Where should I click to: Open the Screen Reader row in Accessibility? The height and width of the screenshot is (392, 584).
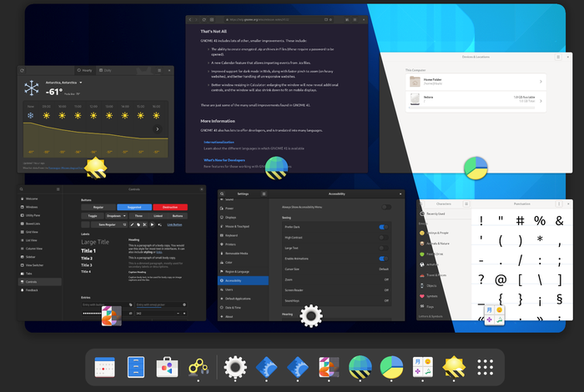tap(337, 290)
